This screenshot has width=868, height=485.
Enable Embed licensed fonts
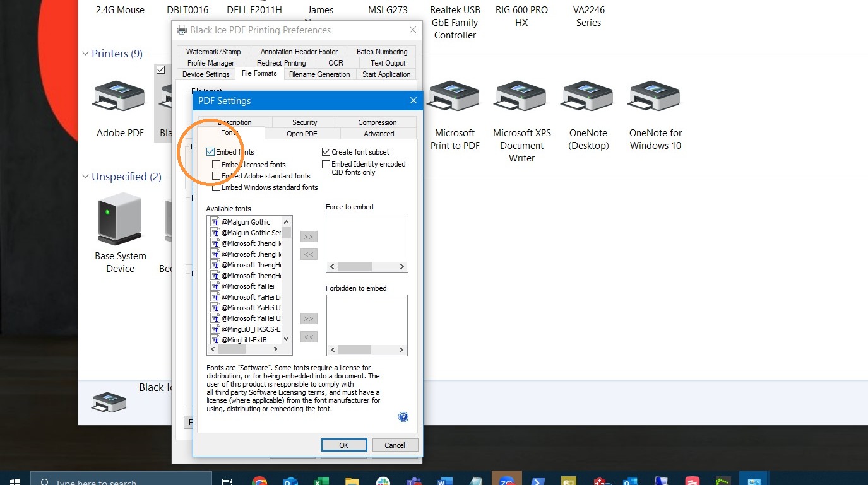(217, 165)
